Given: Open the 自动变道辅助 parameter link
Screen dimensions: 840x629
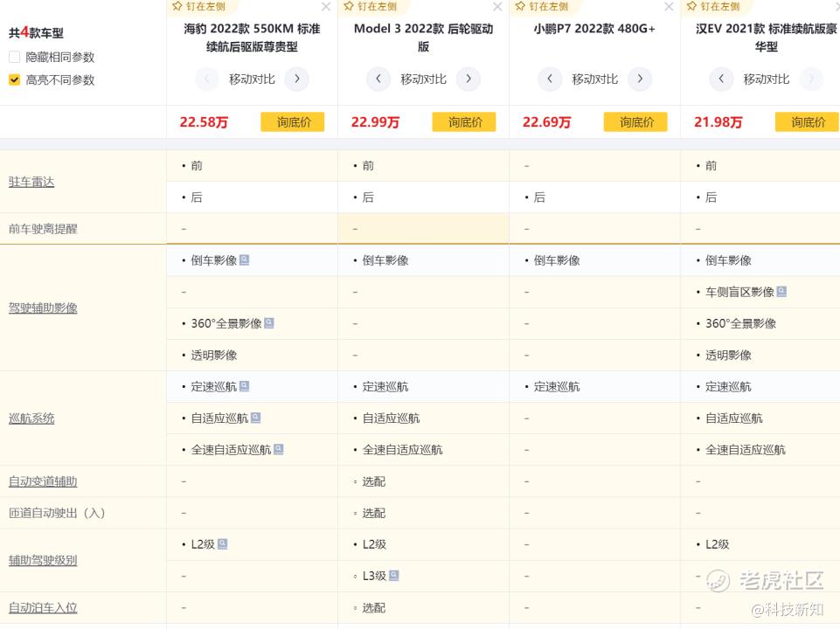Looking at the screenshot, I should [43, 481].
